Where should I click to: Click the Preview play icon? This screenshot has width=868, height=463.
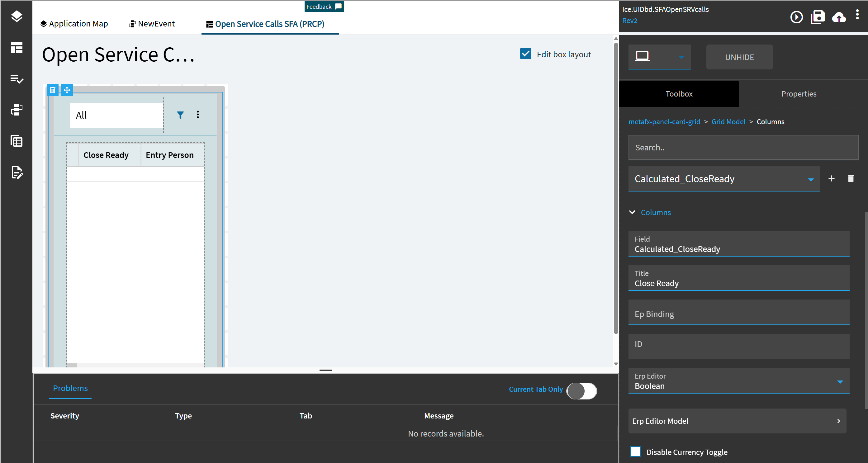(796, 17)
